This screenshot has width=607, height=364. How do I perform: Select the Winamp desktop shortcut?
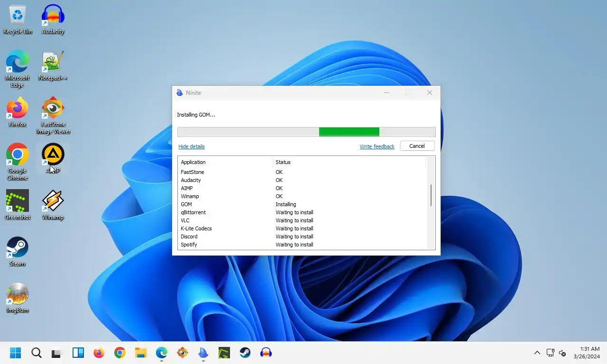click(x=53, y=205)
